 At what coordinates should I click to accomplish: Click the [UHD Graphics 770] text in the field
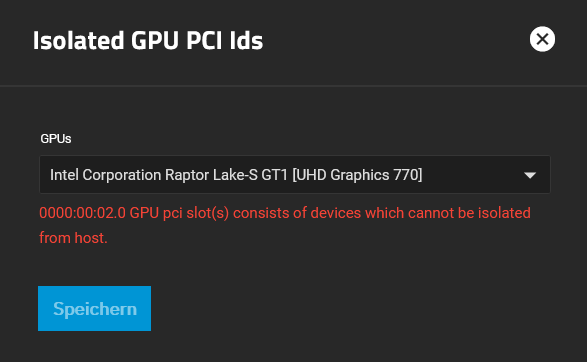click(x=357, y=175)
